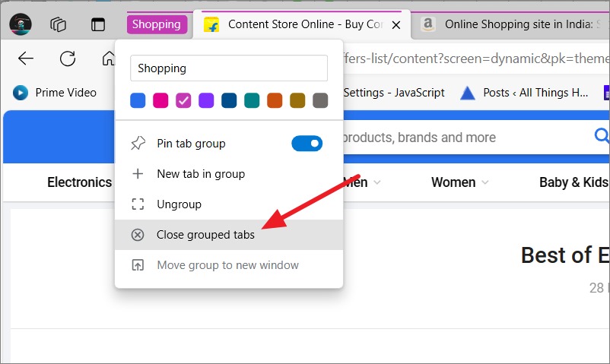The width and height of the screenshot is (610, 364).
Task: Open the Women category
Action: click(453, 182)
